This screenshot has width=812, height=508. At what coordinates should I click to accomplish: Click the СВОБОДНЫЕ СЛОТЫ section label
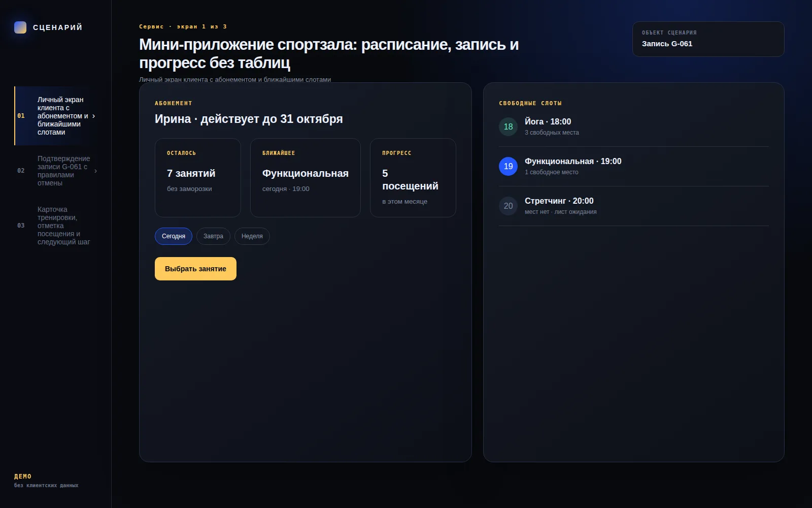pyautogui.click(x=530, y=103)
